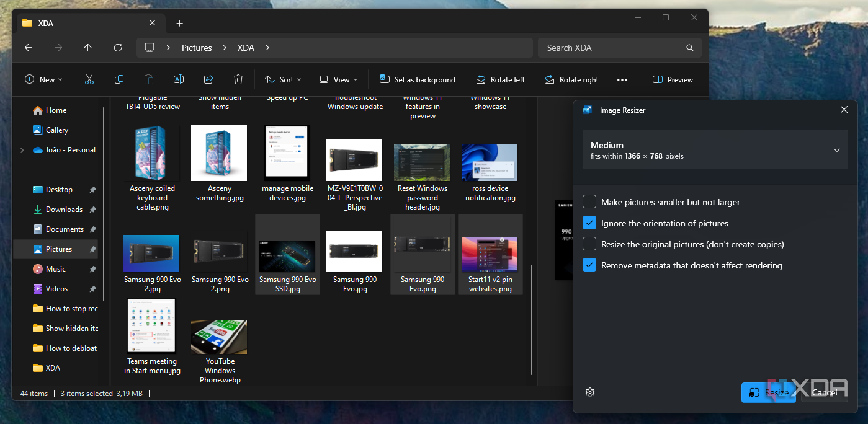Check Resize the original pictures option
This screenshot has width=868, height=424.
click(589, 244)
